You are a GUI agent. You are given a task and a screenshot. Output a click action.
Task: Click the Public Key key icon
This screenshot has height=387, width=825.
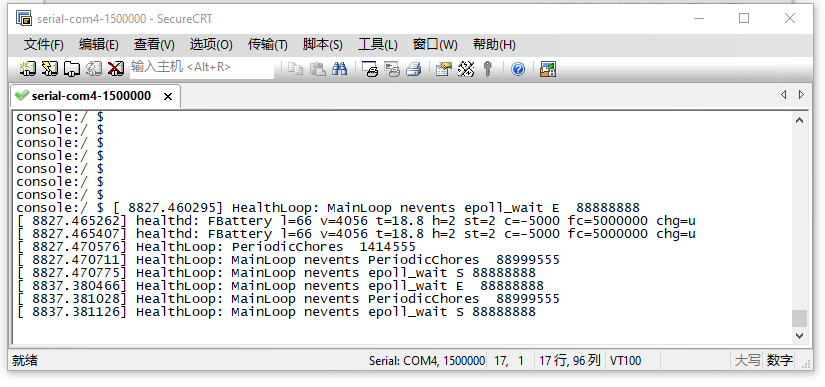point(488,69)
